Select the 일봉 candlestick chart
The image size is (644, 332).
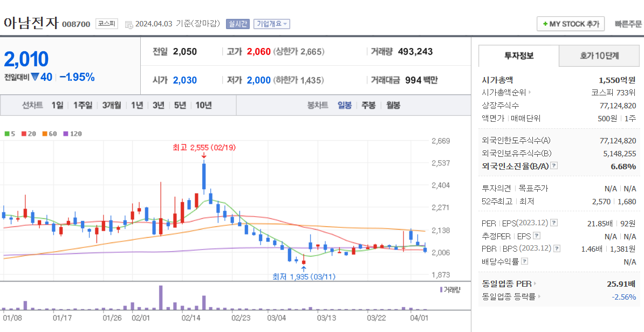click(345, 106)
